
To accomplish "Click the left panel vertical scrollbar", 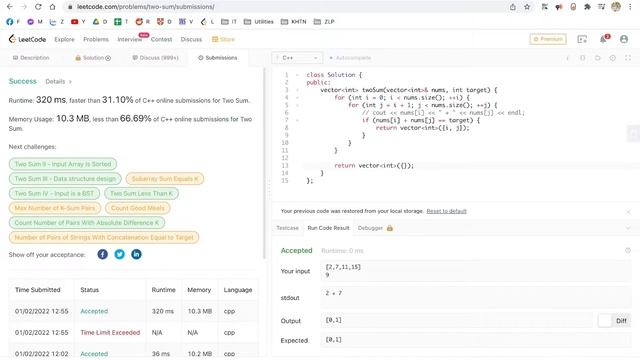I will [264, 163].
